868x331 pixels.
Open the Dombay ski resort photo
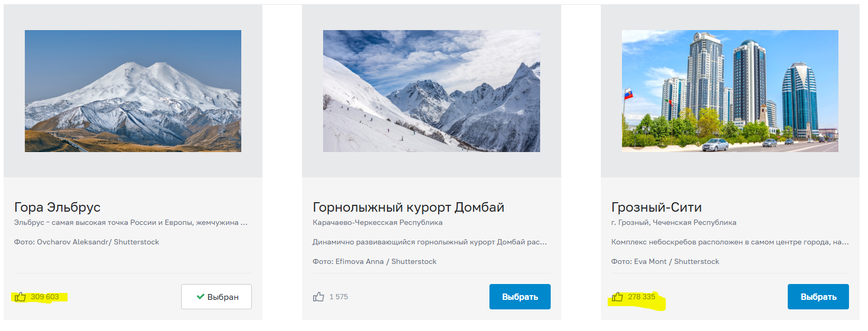coord(431,91)
